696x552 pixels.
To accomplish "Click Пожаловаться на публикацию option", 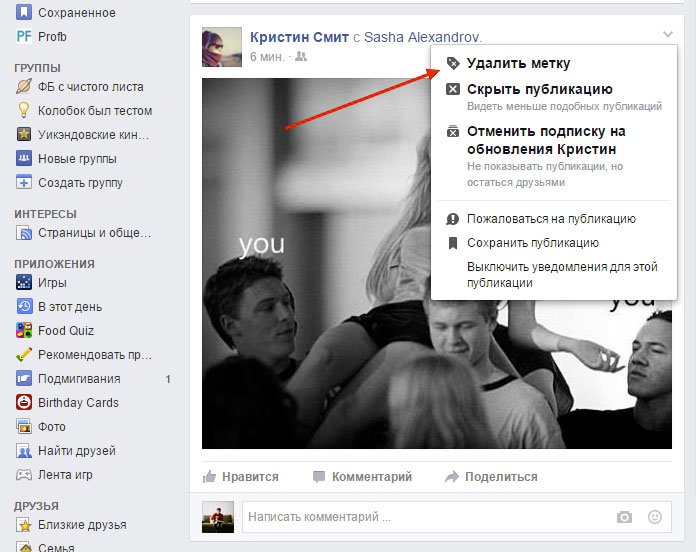I will click(x=551, y=219).
